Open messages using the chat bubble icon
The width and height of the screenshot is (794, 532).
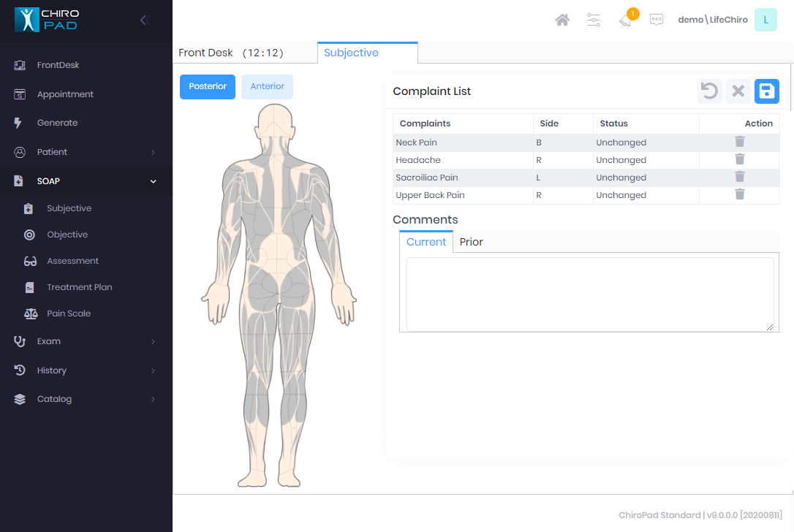(x=657, y=20)
